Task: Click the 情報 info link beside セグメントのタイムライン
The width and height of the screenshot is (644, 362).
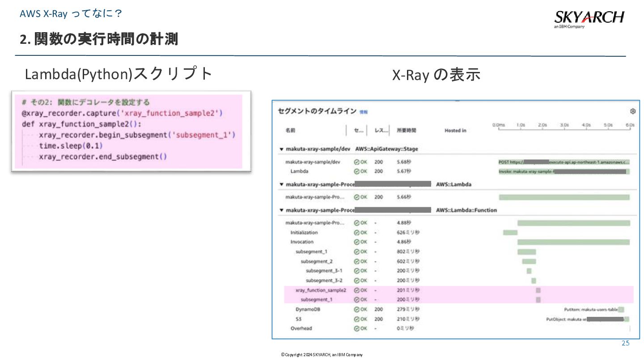Action: tap(364, 112)
